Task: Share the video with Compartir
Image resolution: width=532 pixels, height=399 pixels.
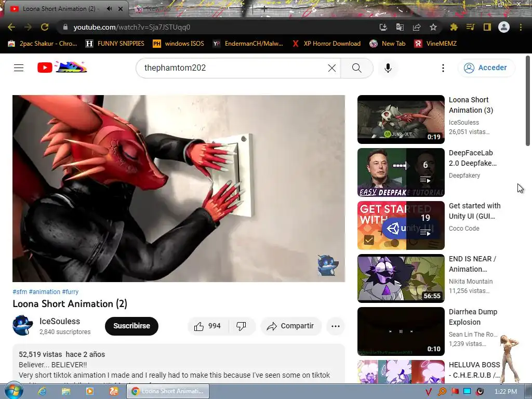Action: 291,326
